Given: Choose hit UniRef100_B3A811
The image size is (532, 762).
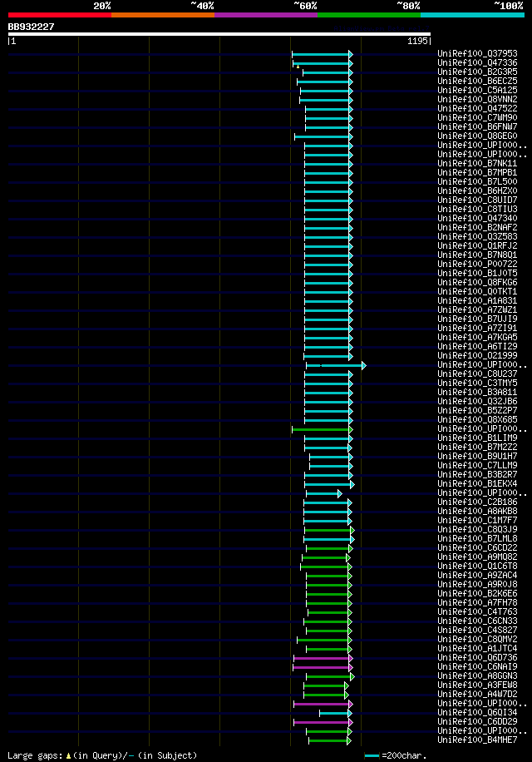Looking at the screenshot, I should pyautogui.click(x=477, y=393).
